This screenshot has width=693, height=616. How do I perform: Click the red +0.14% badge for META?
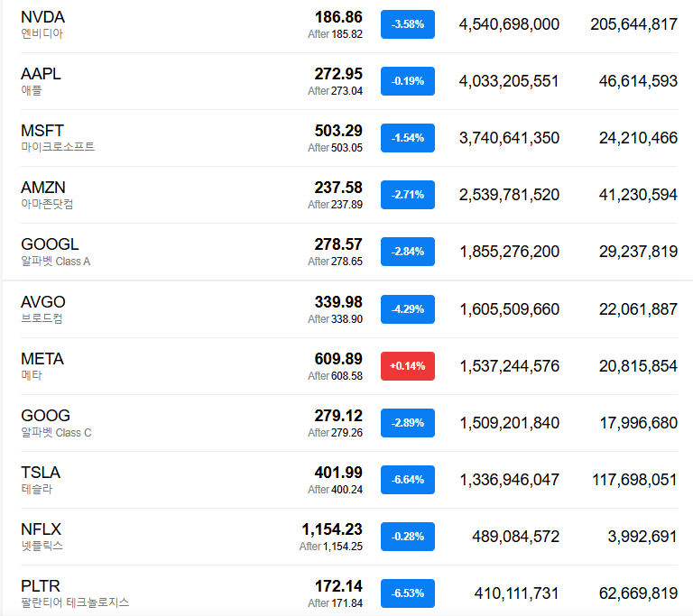click(x=408, y=366)
